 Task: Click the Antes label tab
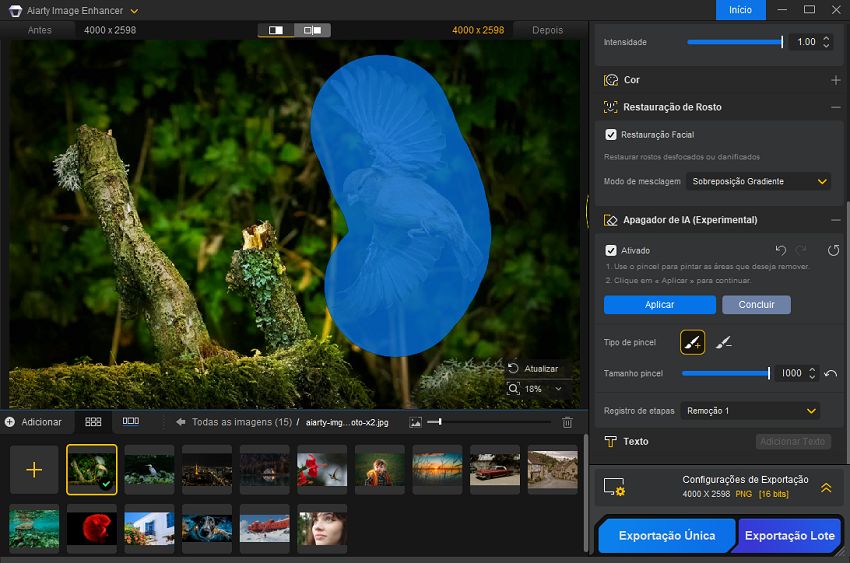[40, 30]
